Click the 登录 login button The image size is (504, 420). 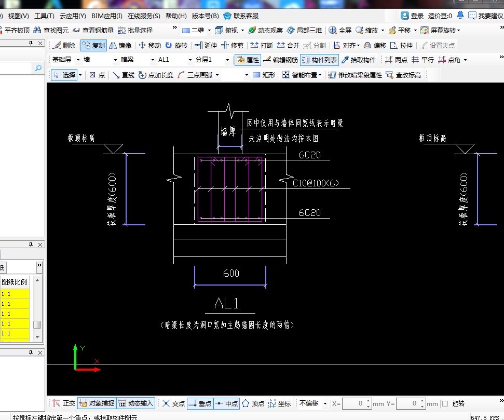tap(413, 16)
